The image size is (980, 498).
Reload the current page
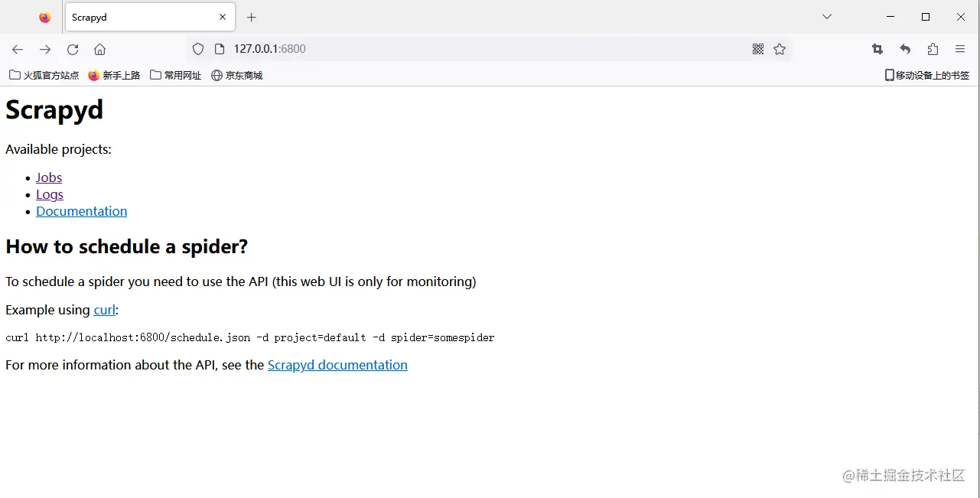click(73, 49)
